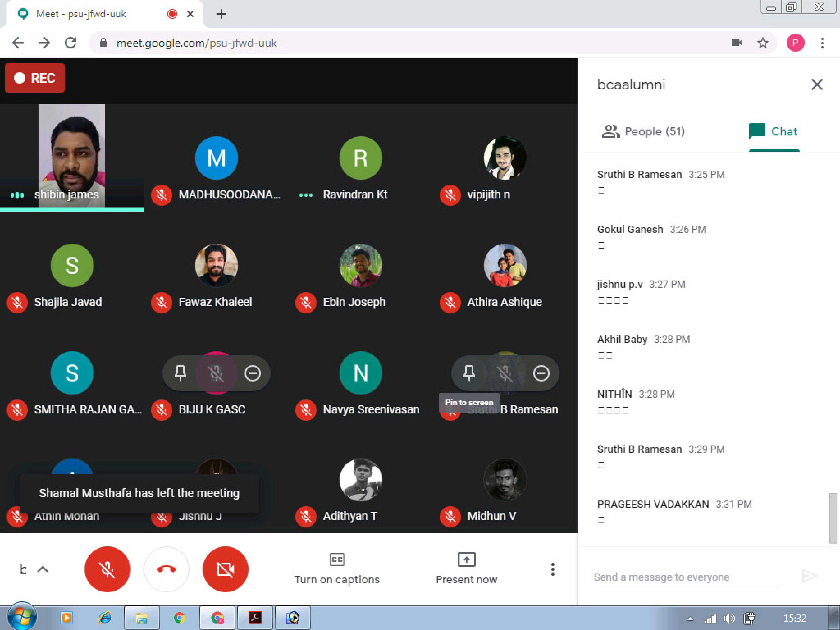
Task: Open the Chrome profile P avatar
Action: pyautogui.click(x=795, y=43)
